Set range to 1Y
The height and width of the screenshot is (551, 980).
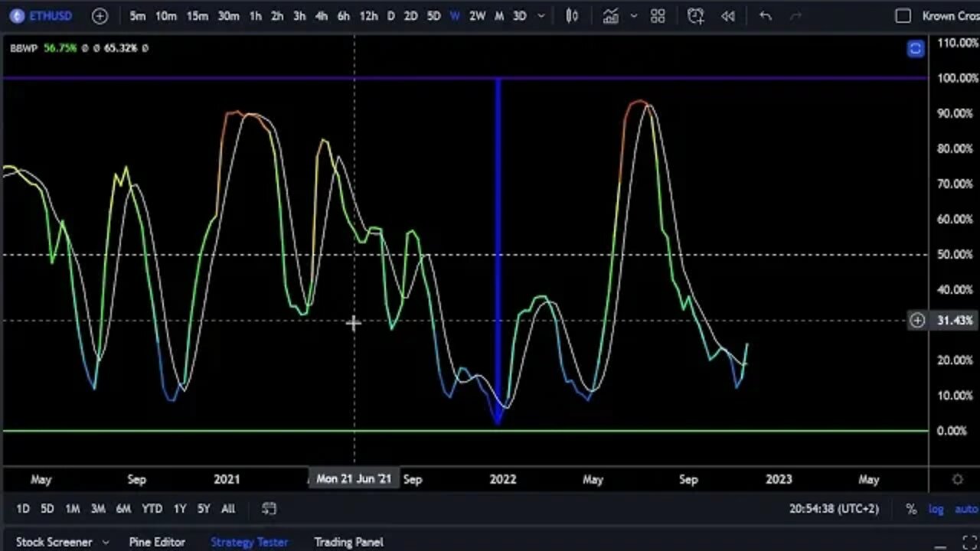pos(180,508)
